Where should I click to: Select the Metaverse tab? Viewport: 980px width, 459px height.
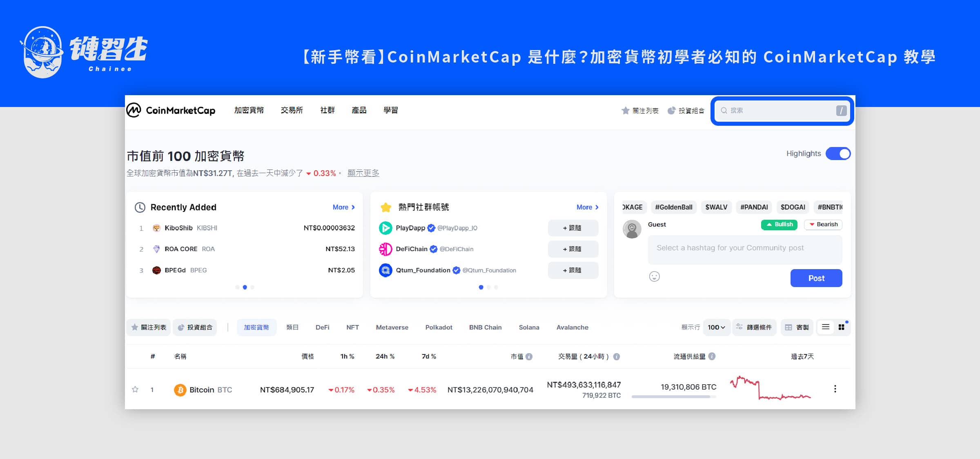pyautogui.click(x=392, y=328)
